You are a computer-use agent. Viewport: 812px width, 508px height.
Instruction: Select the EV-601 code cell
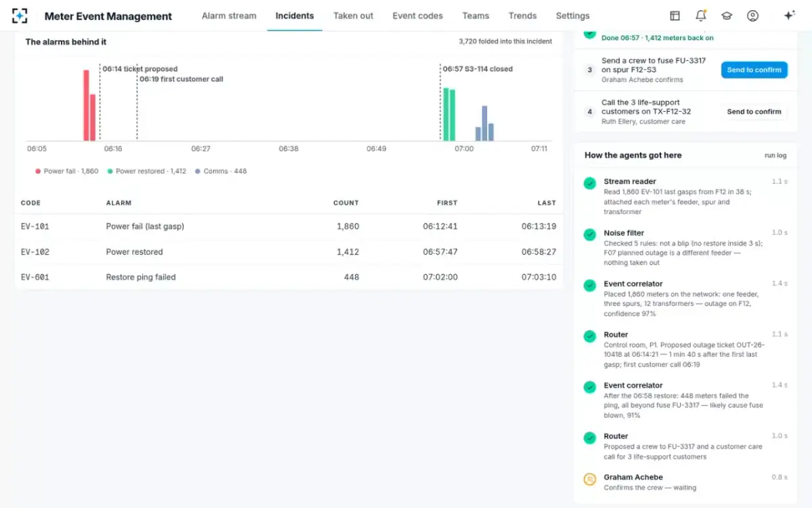(35, 277)
